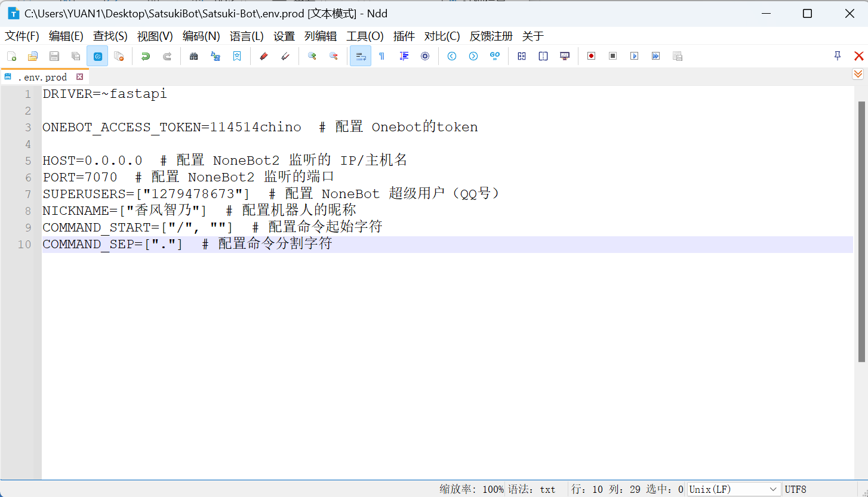Open Find with the binoculars icon

pyautogui.click(x=194, y=56)
